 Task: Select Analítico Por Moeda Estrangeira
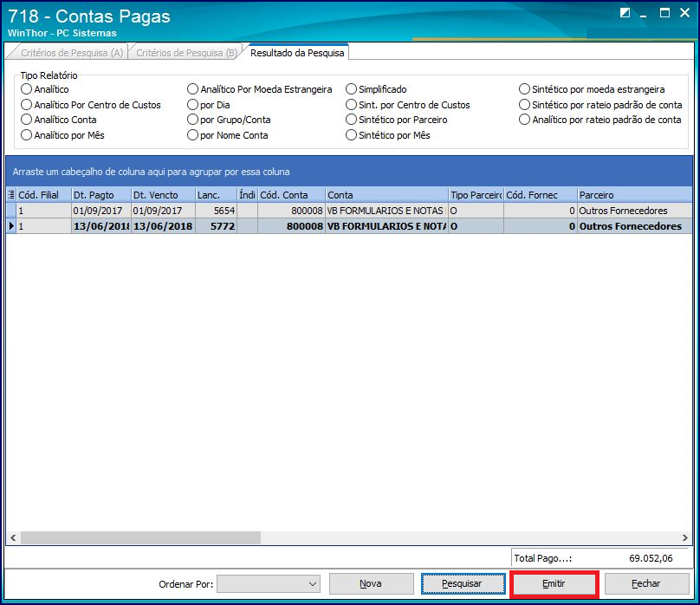pos(259,89)
